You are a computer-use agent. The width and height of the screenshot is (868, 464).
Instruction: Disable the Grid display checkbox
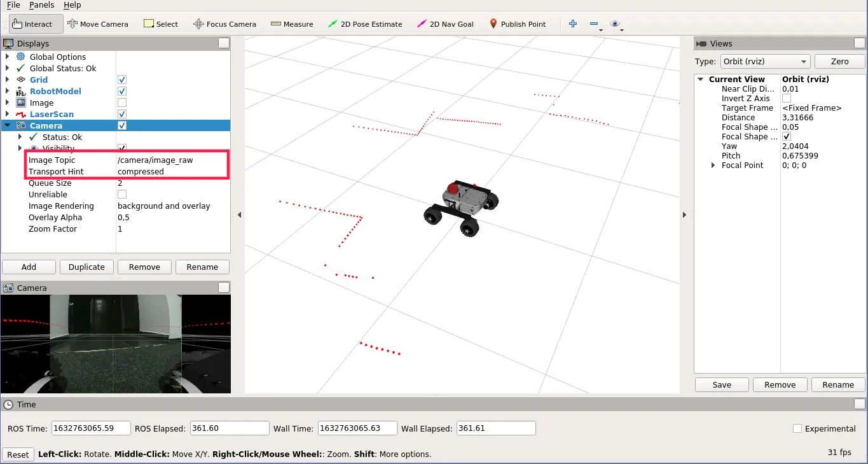(122, 80)
